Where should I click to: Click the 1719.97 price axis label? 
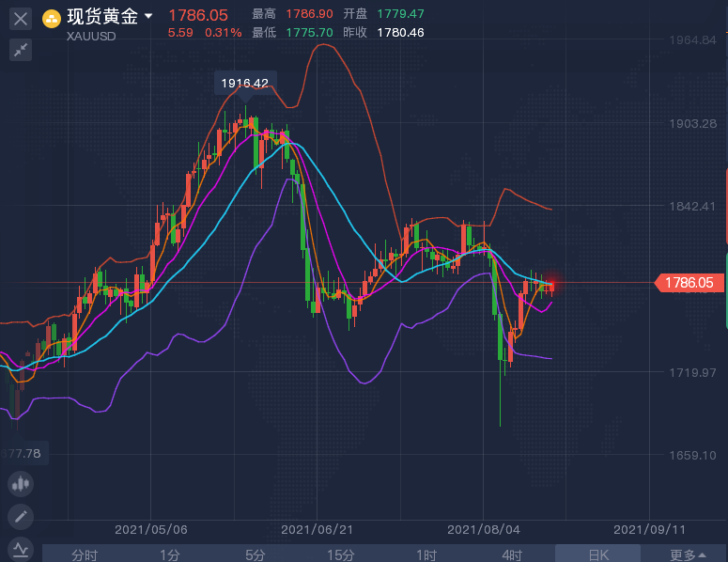coord(692,372)
